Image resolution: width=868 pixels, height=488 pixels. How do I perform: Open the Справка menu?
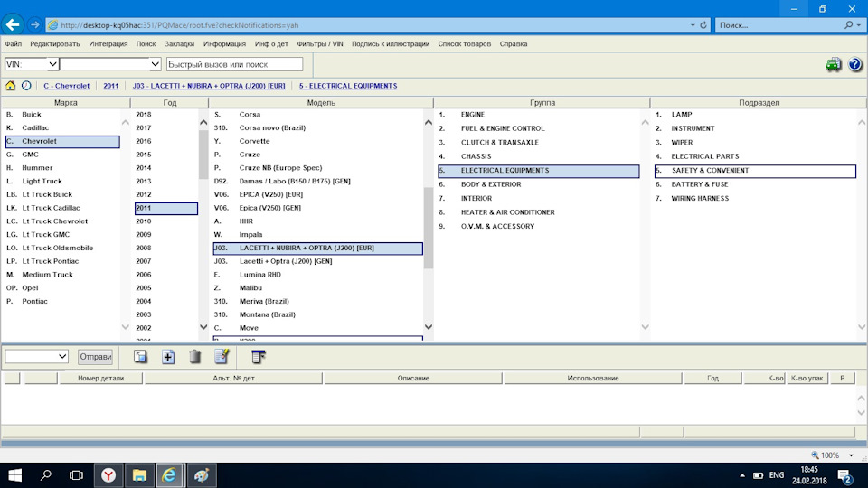tap(514, 43)
